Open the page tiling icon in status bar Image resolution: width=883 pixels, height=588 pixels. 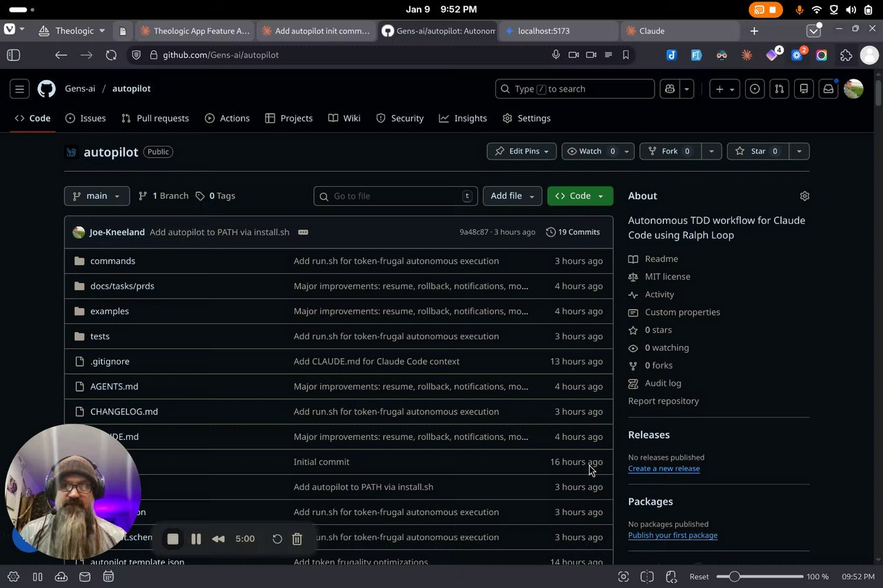[x=647, y=577]
